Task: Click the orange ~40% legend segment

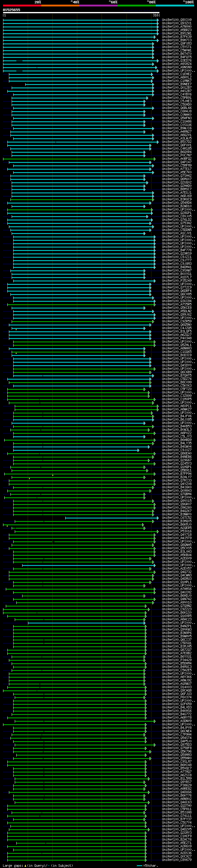Action: click(x=60, y=6)
